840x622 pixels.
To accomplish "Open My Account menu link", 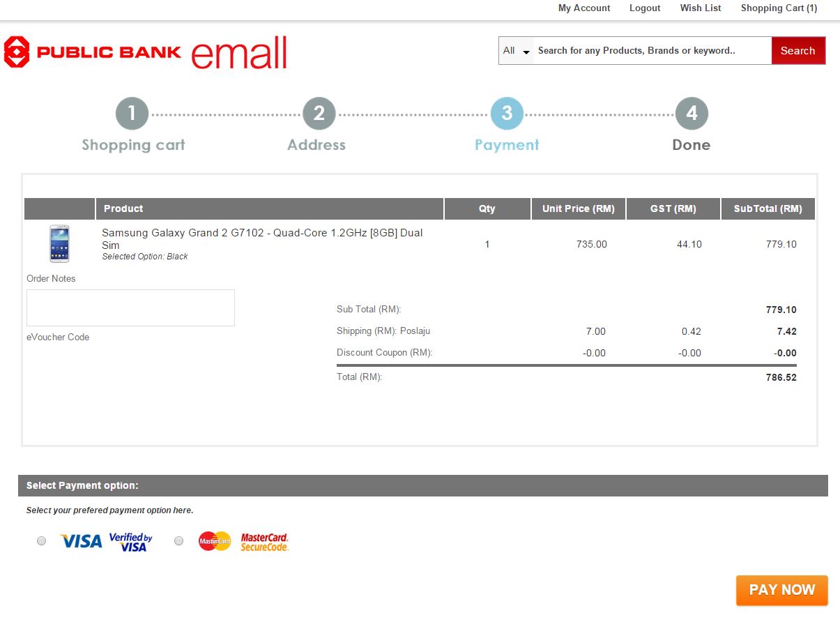I will [x=584, y=8].
